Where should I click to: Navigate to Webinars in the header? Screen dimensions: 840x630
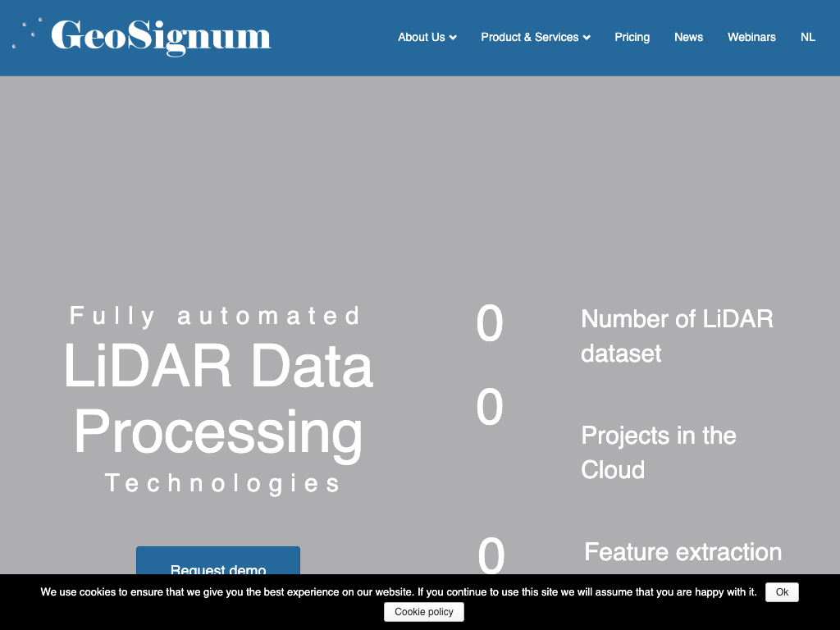click(751, 37)
